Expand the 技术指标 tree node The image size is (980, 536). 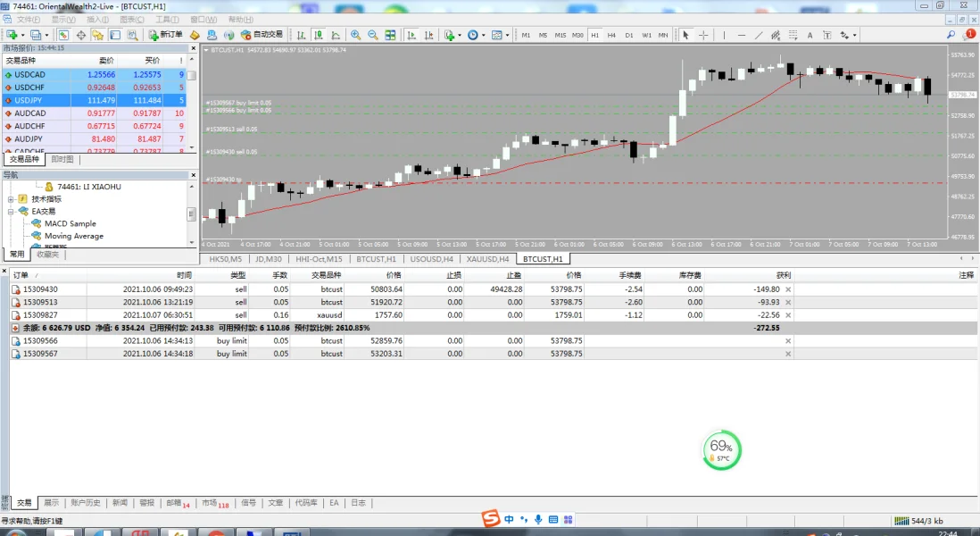[x=12, y=199]
